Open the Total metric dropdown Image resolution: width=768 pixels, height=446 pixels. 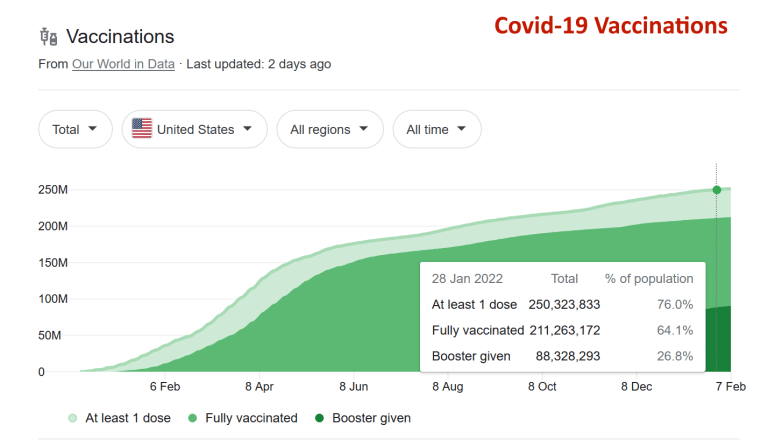(74, 129)
